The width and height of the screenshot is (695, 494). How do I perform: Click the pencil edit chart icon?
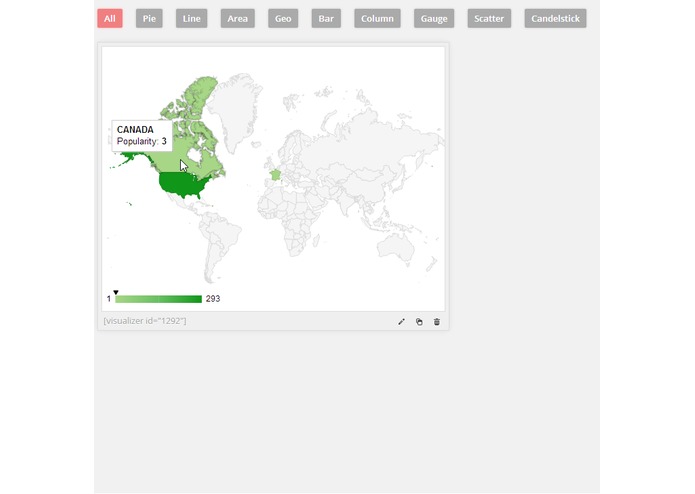pos(401,322)
